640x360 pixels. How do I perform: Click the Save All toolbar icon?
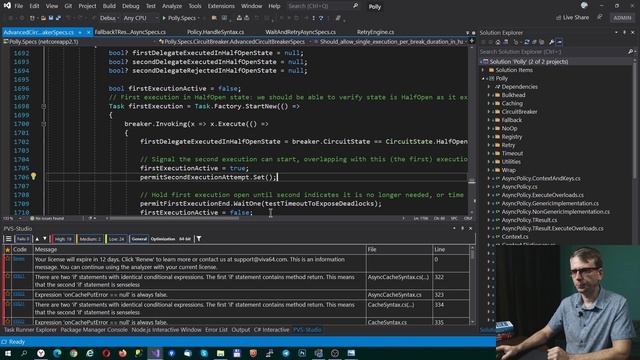tap(58, 18)
